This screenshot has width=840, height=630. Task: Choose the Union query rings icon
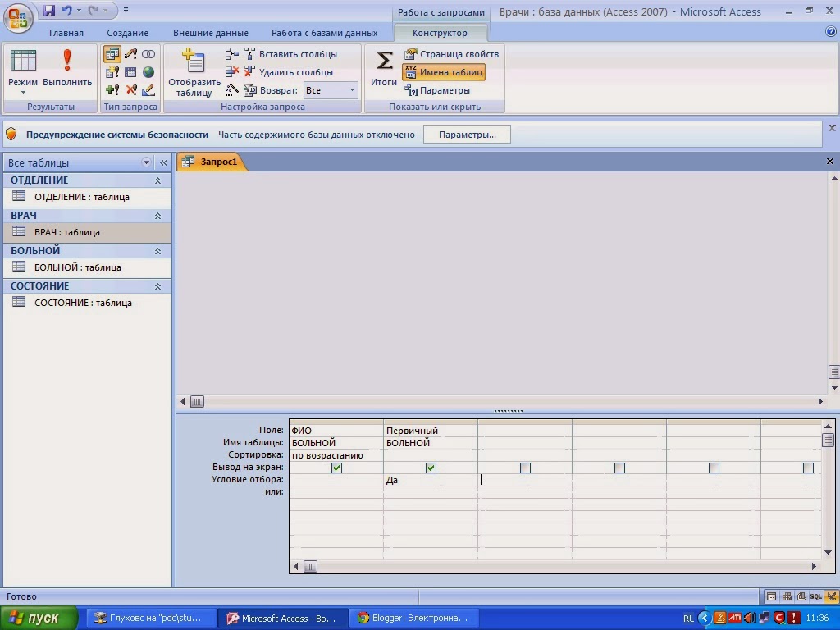(x=148, y=54)
